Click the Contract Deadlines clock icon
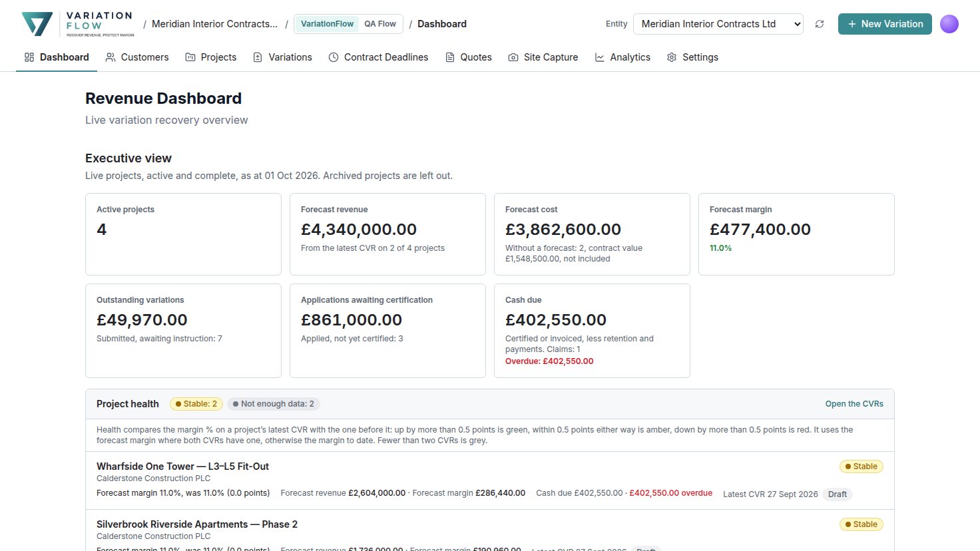The image size is (980, 551). coord(334,57)
